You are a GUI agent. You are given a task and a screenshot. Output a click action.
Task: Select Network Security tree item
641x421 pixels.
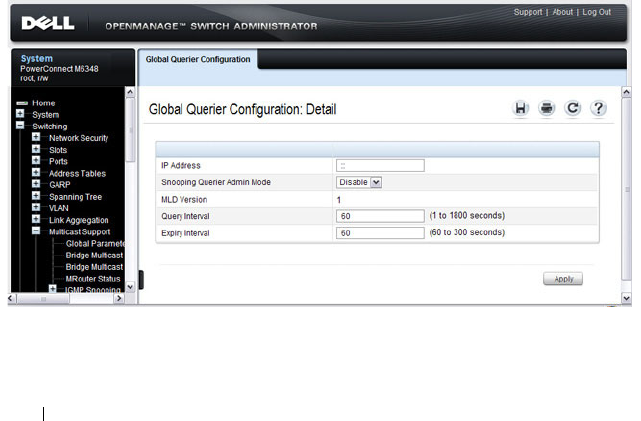coord(78,138)
